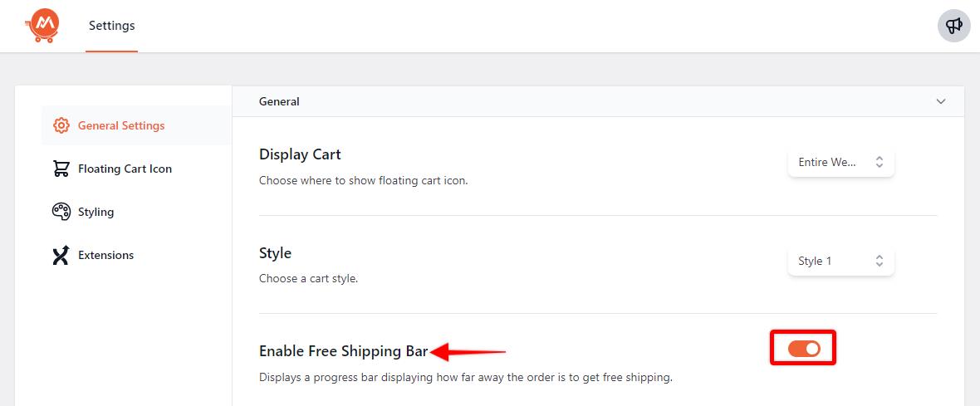The width and height of the screenshot is (980, 406).
Task: Click the Enable Free Shipping Bar label
Action: pyautogui.click(x=343, y=351)
